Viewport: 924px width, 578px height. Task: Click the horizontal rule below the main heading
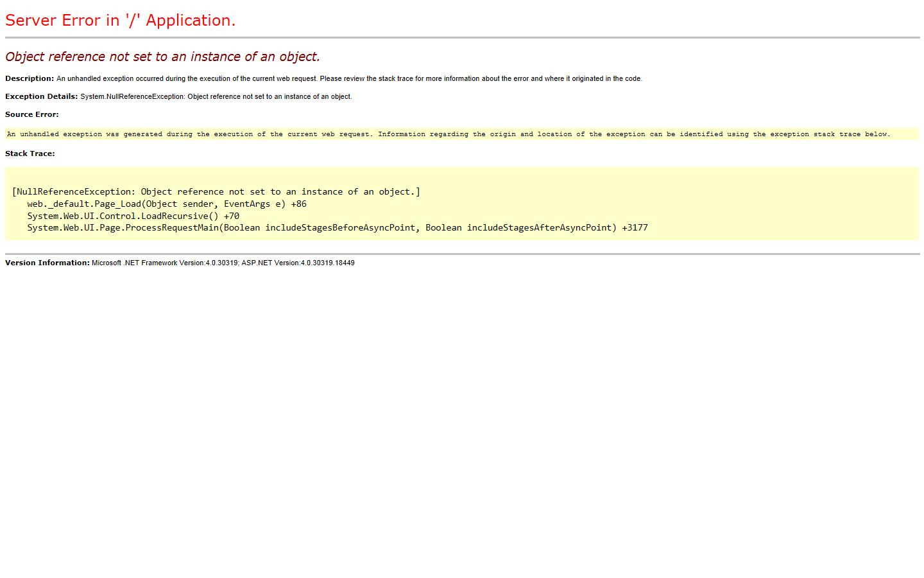pos(462,37)
